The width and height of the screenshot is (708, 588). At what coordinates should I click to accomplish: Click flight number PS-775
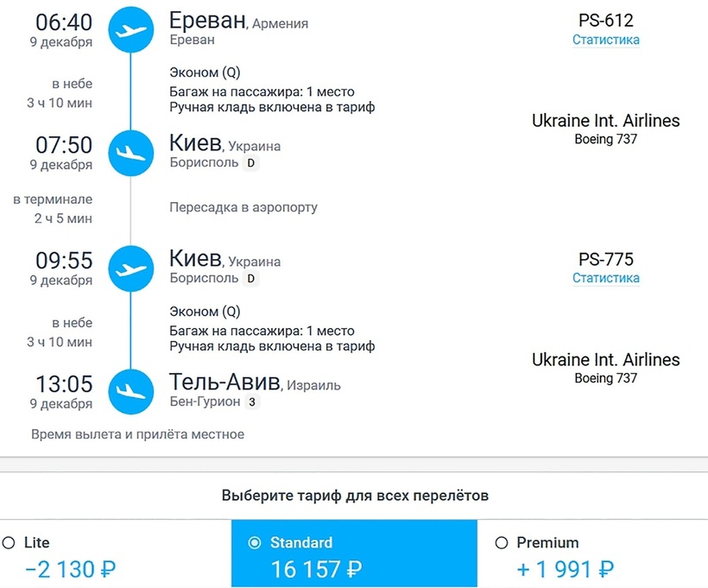(x=605, y=259)
